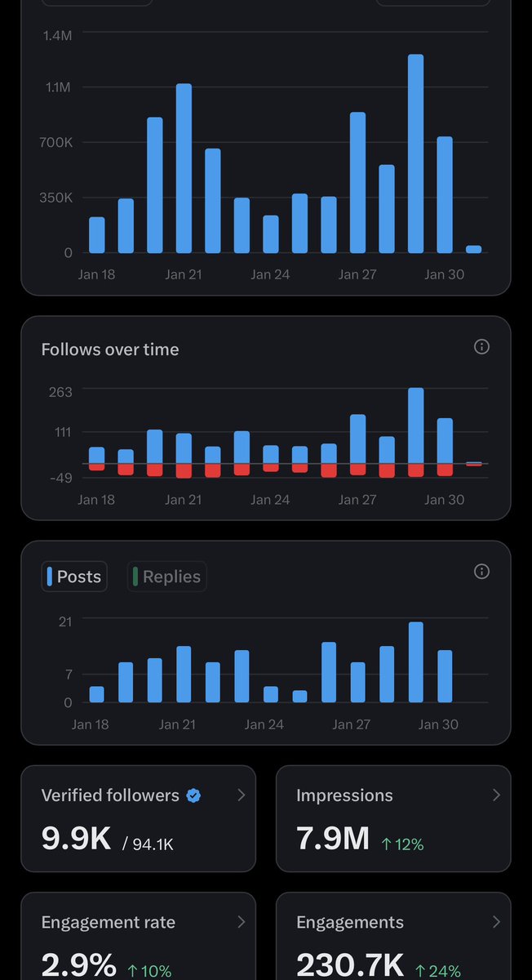Open the 7.9M Impressions value
The image size is (532, 980).
(x=333, y=839)
